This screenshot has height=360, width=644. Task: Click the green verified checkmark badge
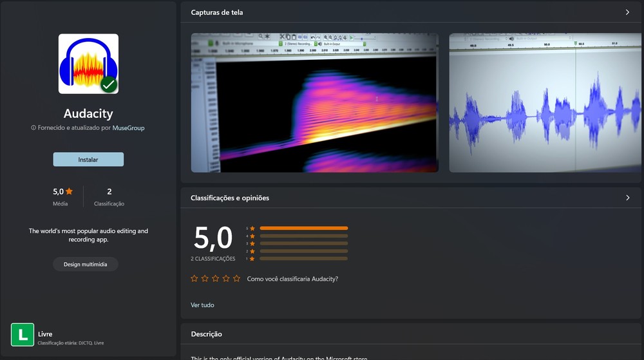(109, 84)
